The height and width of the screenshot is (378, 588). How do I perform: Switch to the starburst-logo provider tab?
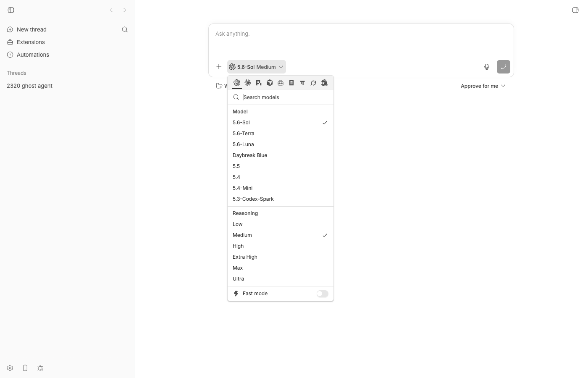(x=248, y=83)
